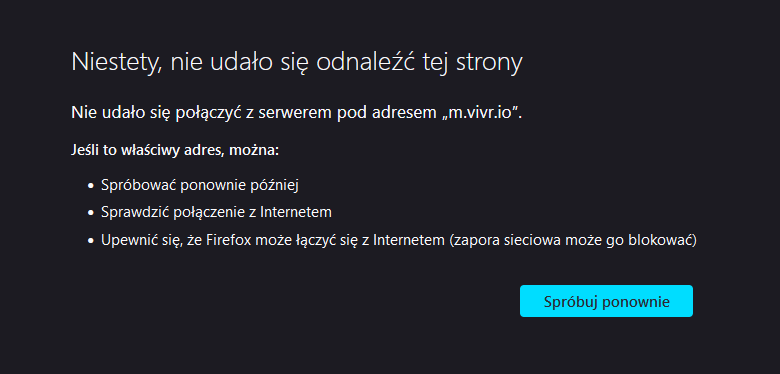Click the bullet dot before 'Upewnić się'
Image resolution: width=780 pixels, height=374 pixels.
[x=91, y=241]
